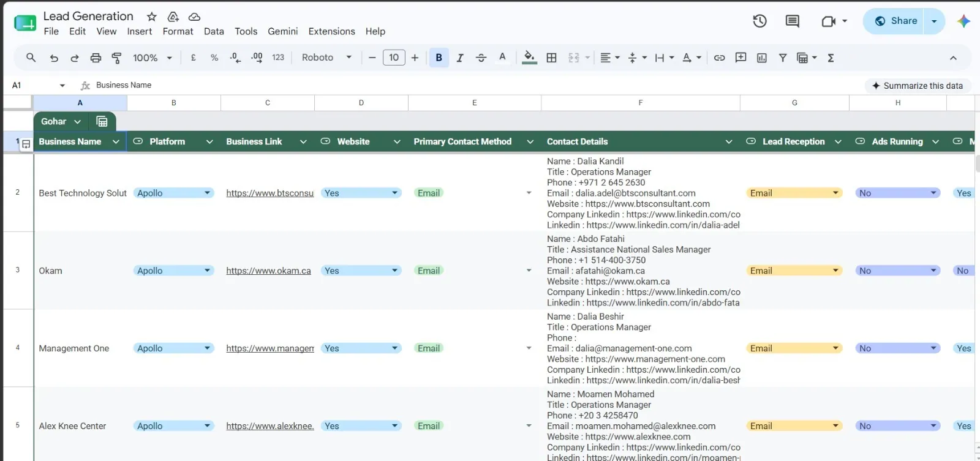980x461 pixels.
Task: Format as currency with pound icon
Action: tap(194, 58)
